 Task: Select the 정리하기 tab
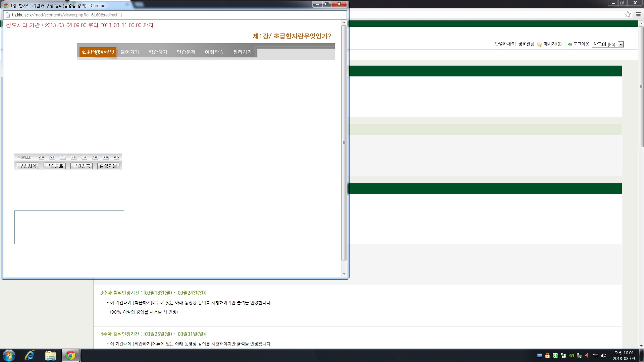click(243, 52)
